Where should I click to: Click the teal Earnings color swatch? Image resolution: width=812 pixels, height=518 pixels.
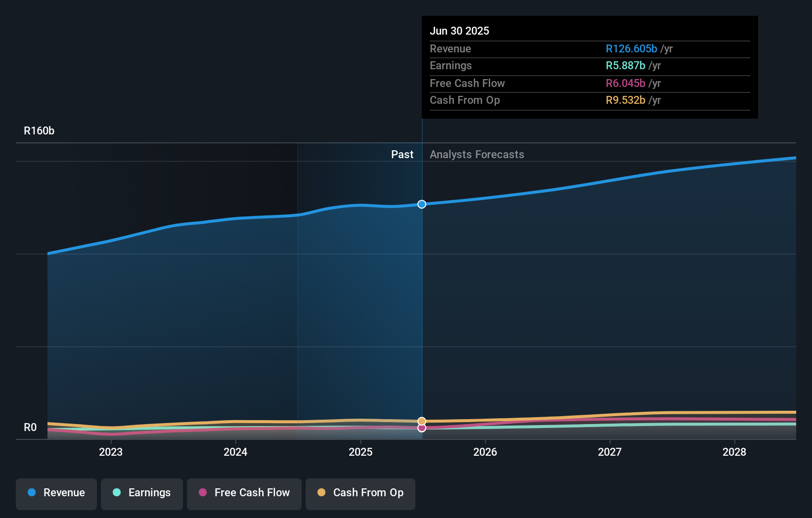(x=117, y=493)
